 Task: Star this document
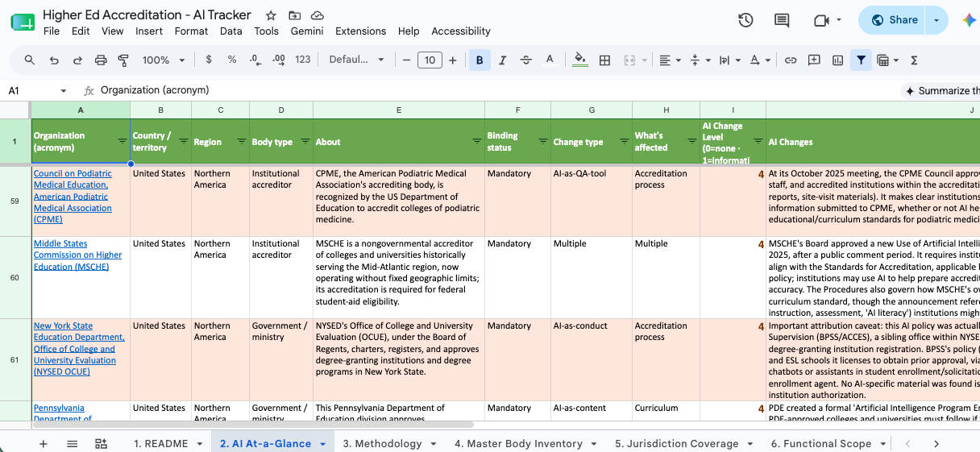click(271, 15)
